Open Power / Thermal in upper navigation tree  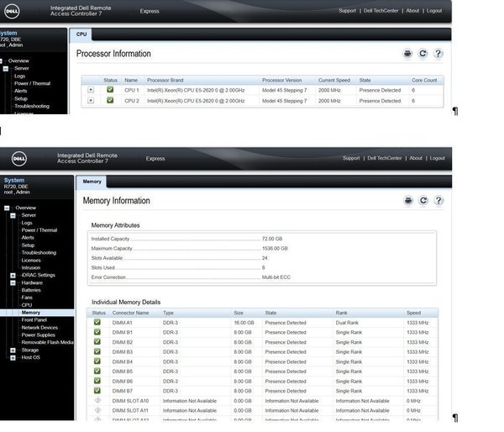(x=32, y=84)
